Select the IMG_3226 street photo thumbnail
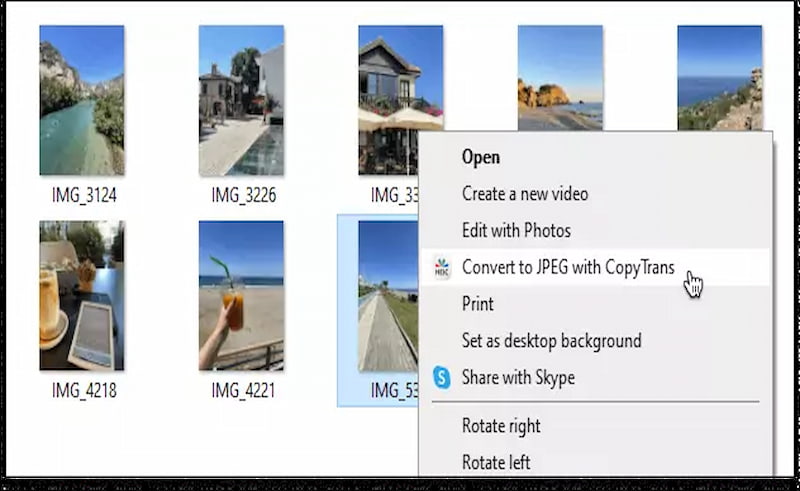 tap(241, 100)
